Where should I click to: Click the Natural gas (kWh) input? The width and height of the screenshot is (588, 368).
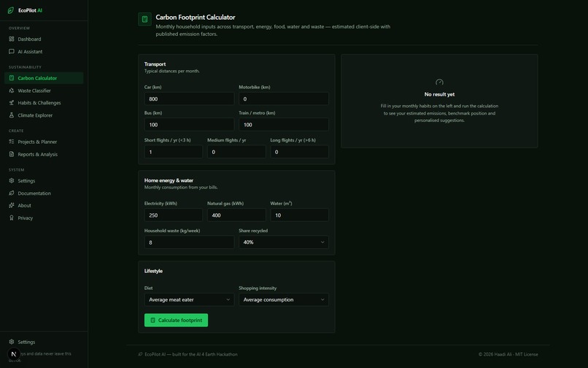(236, 215)
